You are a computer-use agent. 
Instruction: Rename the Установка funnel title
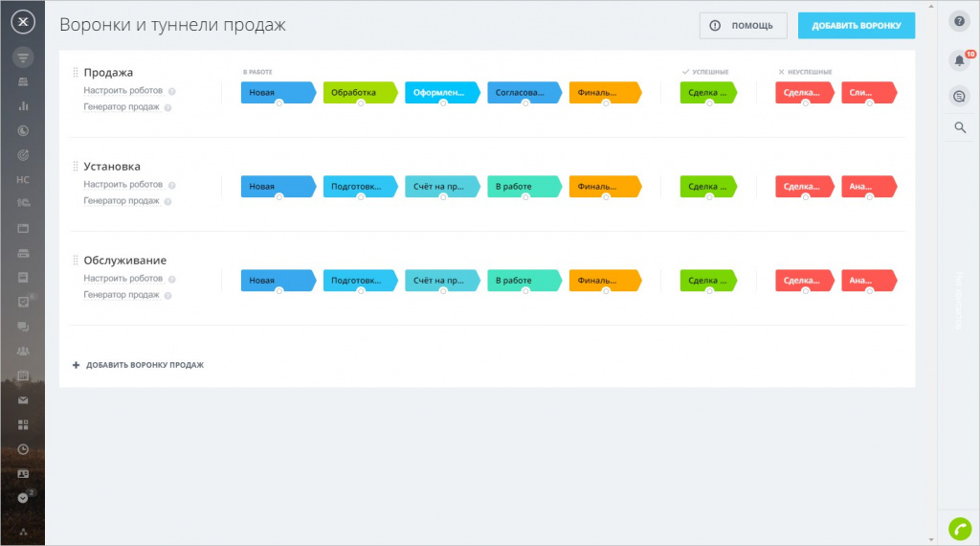[x=112, y=167]
